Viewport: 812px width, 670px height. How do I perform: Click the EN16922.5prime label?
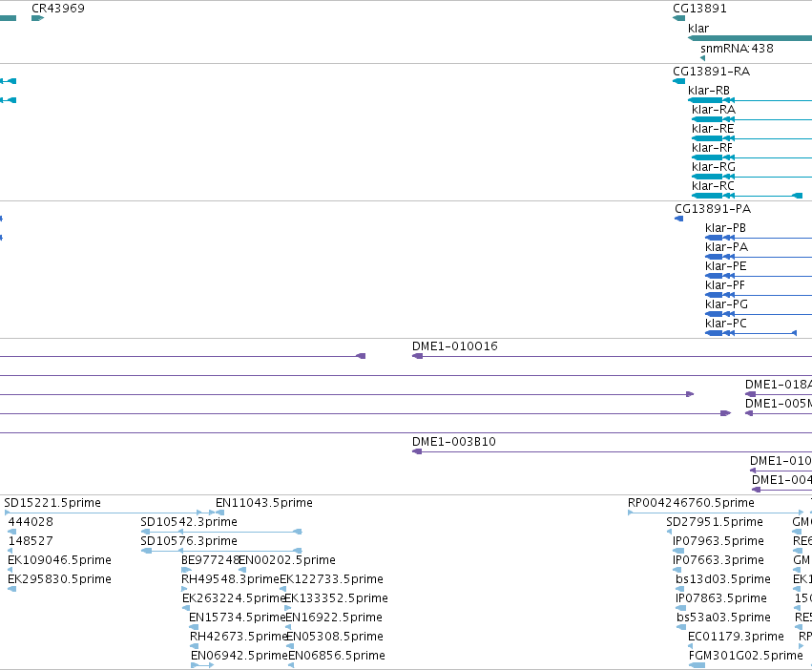[334, 618]
